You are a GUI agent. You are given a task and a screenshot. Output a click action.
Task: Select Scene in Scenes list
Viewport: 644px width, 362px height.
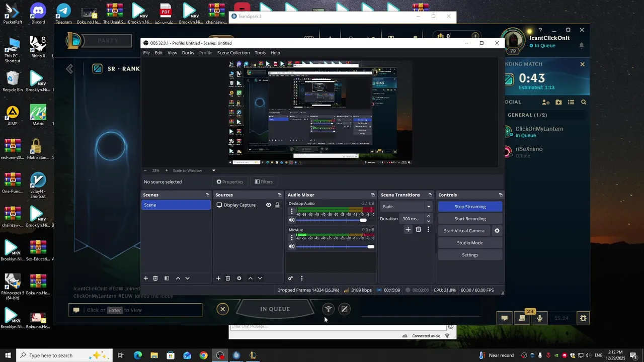[x=176, y=205]
